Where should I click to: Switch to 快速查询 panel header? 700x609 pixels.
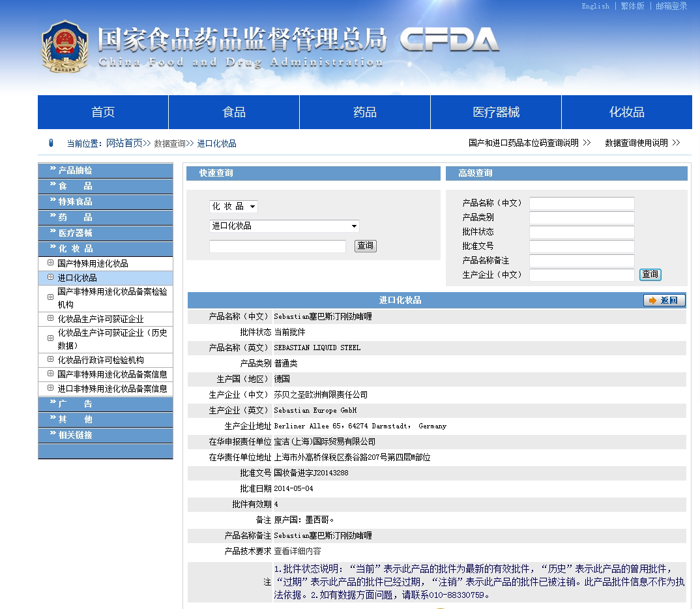(314, 173)
